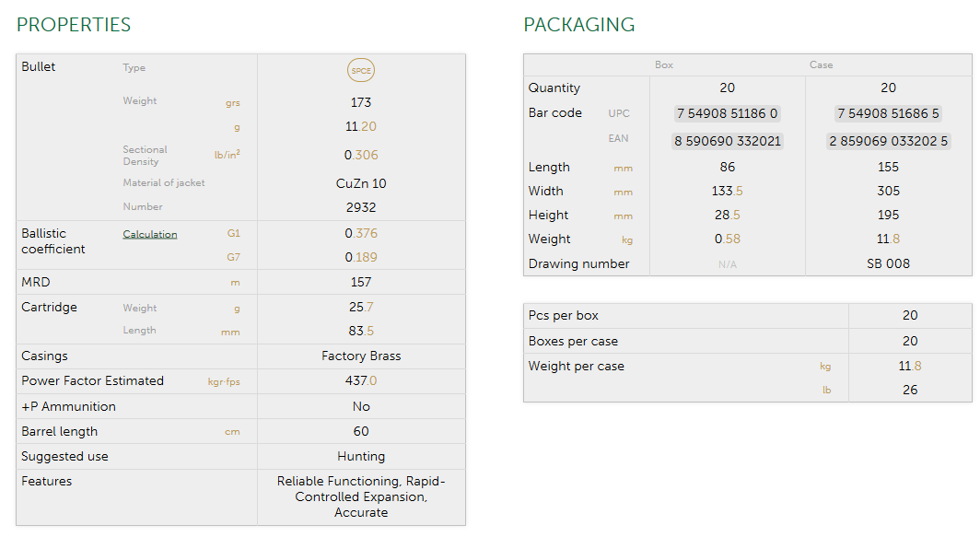The height and width of the screenshot is (537, 980).
Task: Click the N/A drawing number for box
Action: click(x=728, y=264)
